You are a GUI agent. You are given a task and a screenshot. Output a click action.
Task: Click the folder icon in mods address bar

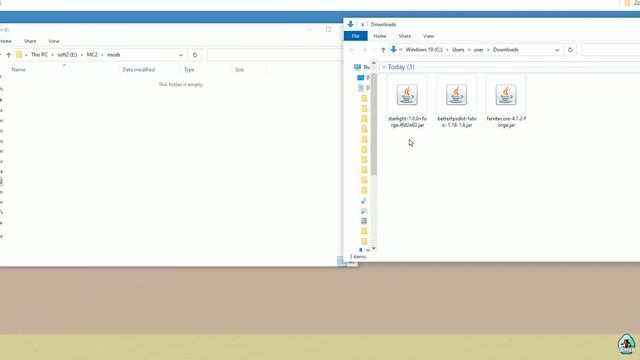tap(19, 54)
